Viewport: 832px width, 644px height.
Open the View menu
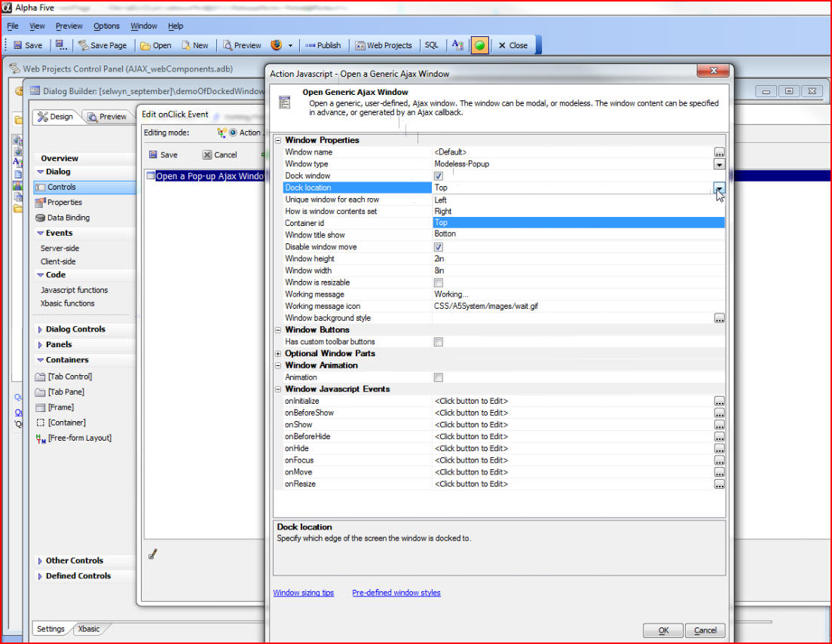tap(37, 26)
